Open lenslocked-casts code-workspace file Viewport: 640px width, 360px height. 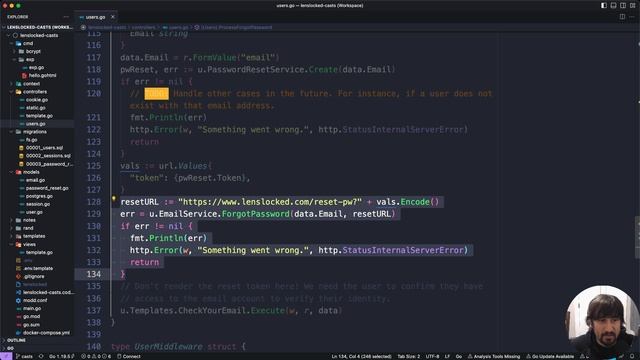click(49, 292)
